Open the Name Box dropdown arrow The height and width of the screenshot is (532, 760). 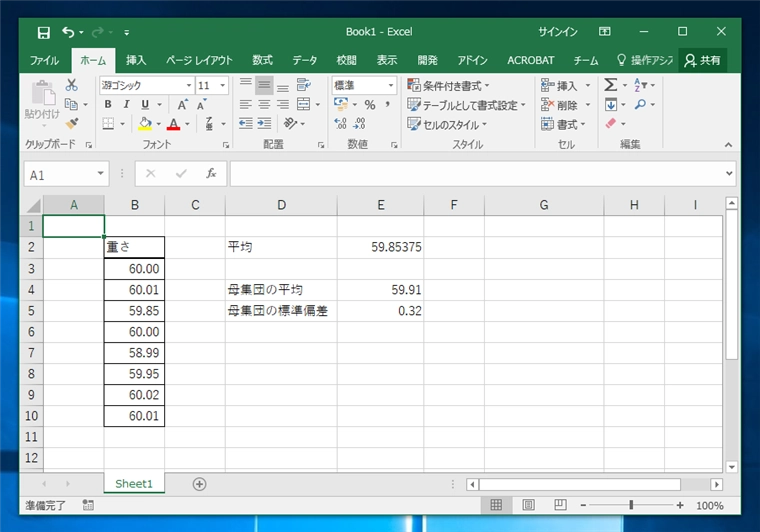(x=100, y=173)
